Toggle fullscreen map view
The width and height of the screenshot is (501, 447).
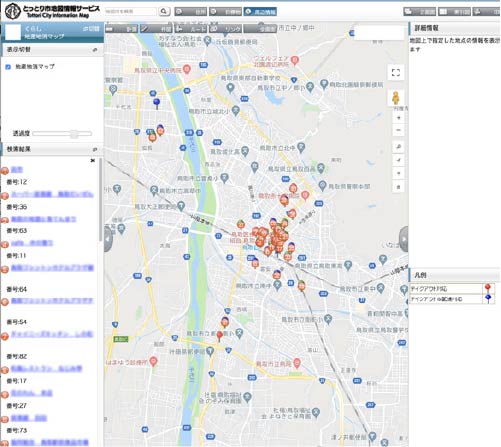click(396, 73)
